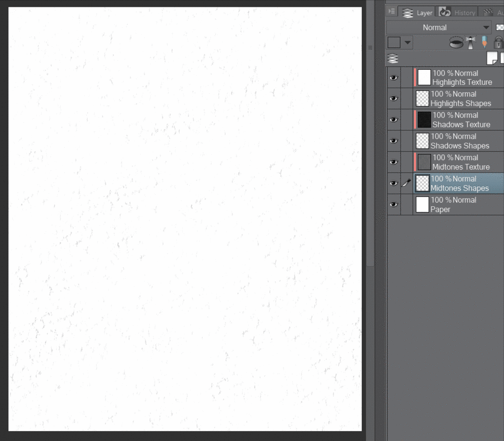This screenshot has height=441, width=504.
Task: Switch to the Layer tab
Action: pos(425,12)
